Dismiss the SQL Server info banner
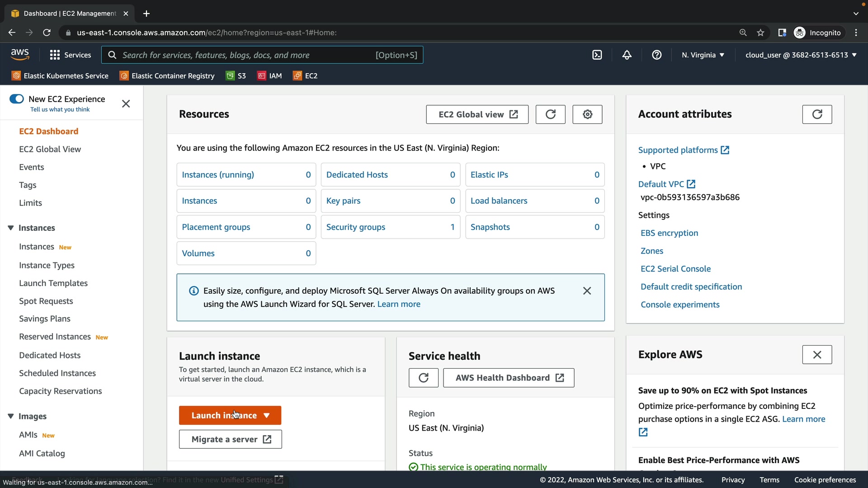The width and height of the screenshot is (868, 488). 587,291
